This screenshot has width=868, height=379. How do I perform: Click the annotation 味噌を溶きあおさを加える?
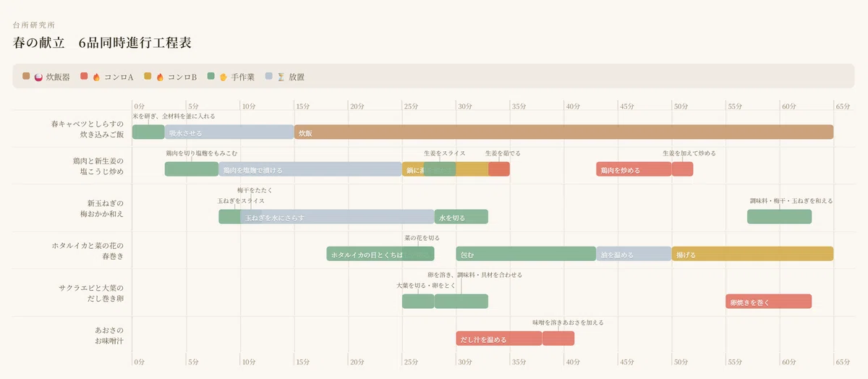[568, 323]
